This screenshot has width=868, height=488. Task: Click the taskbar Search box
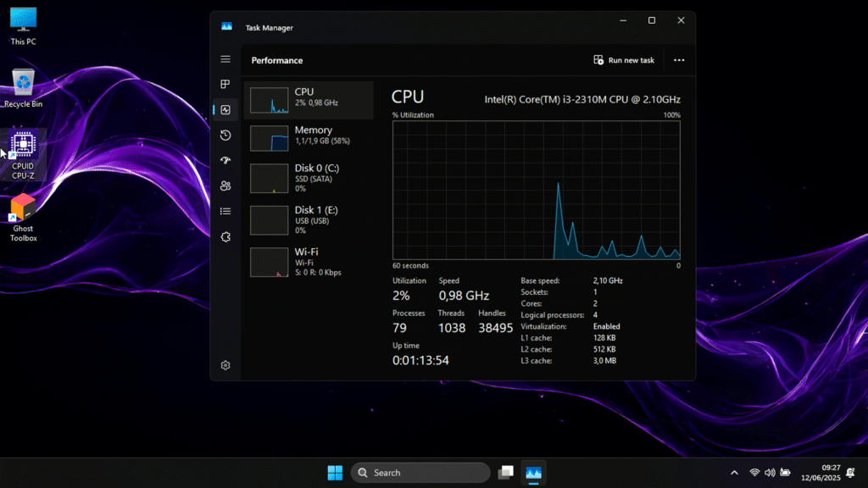(420, 473)
